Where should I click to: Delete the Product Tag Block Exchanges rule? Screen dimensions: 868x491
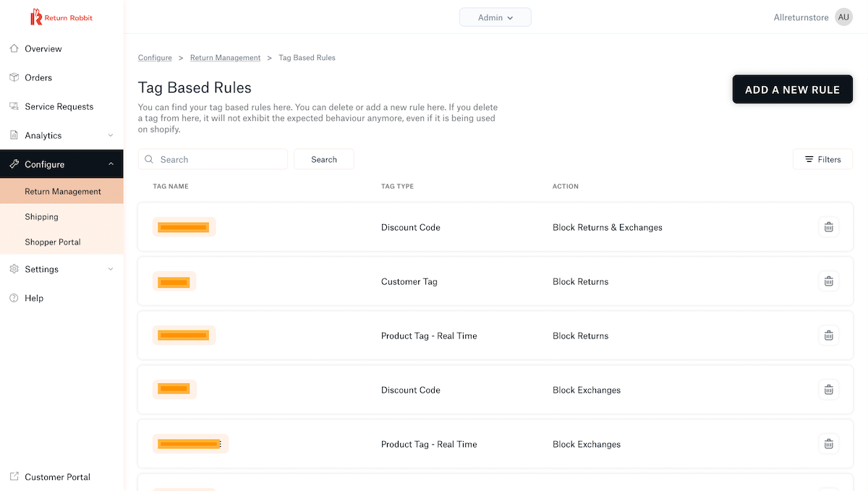click(829, 444)
